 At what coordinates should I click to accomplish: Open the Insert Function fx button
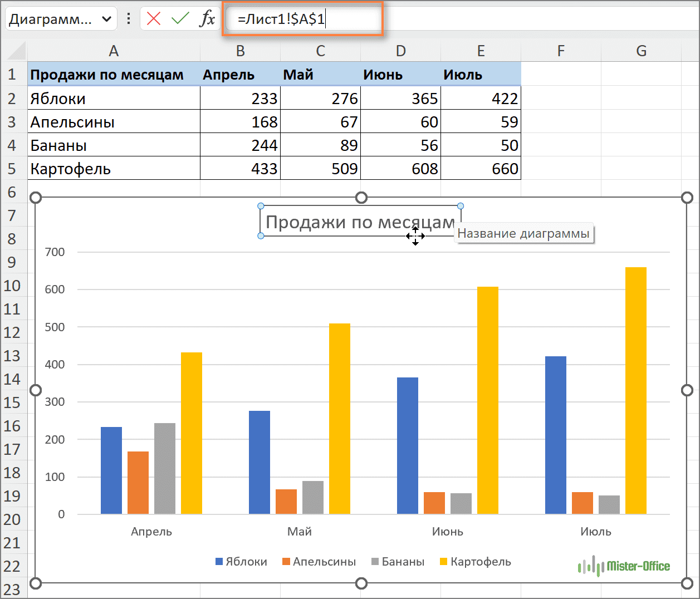coord(207,19)
